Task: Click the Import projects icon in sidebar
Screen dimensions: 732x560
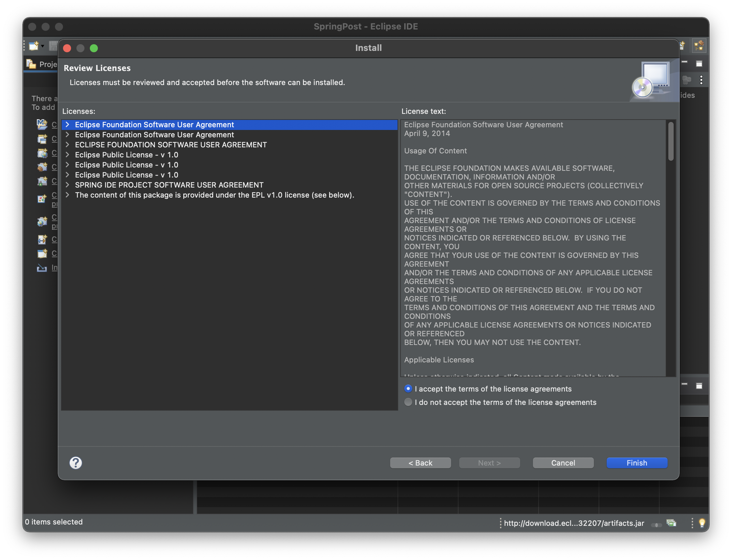Action: (42, 268)
